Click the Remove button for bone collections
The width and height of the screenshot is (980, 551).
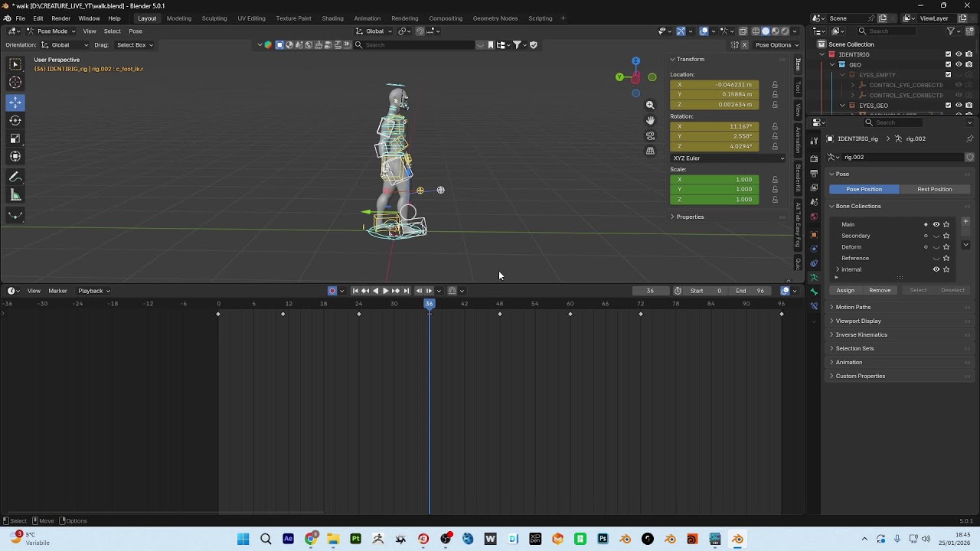click(880, 290)
